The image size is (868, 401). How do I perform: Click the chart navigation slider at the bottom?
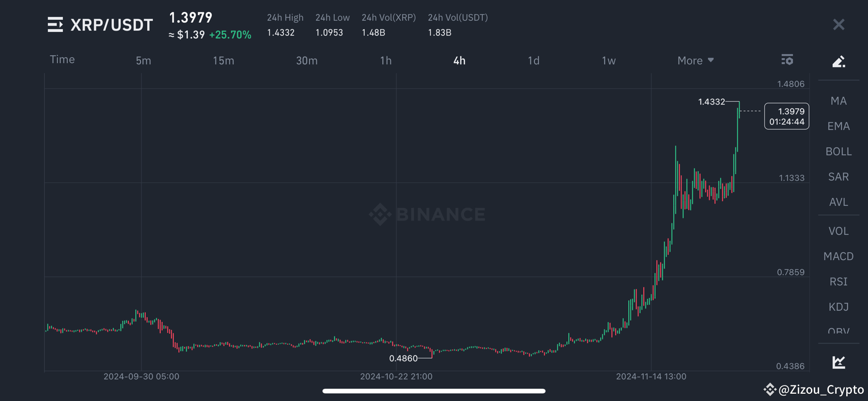[434, 391]
